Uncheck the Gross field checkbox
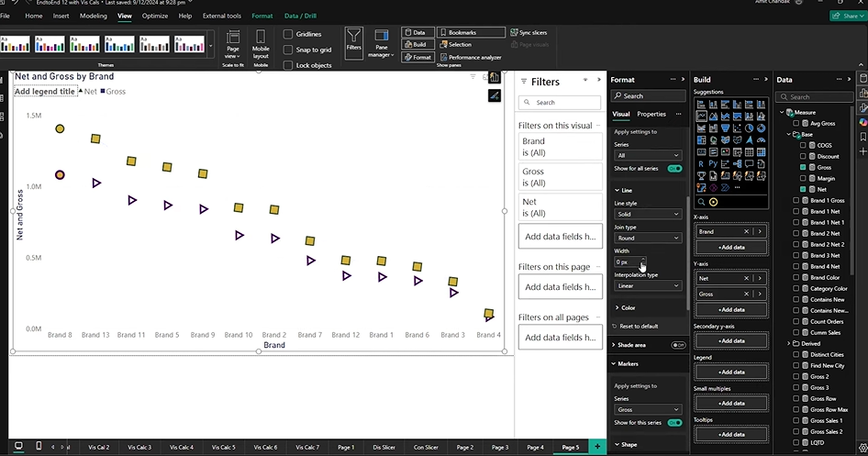Viewport: 868px width, 456px height. [803, 167]
